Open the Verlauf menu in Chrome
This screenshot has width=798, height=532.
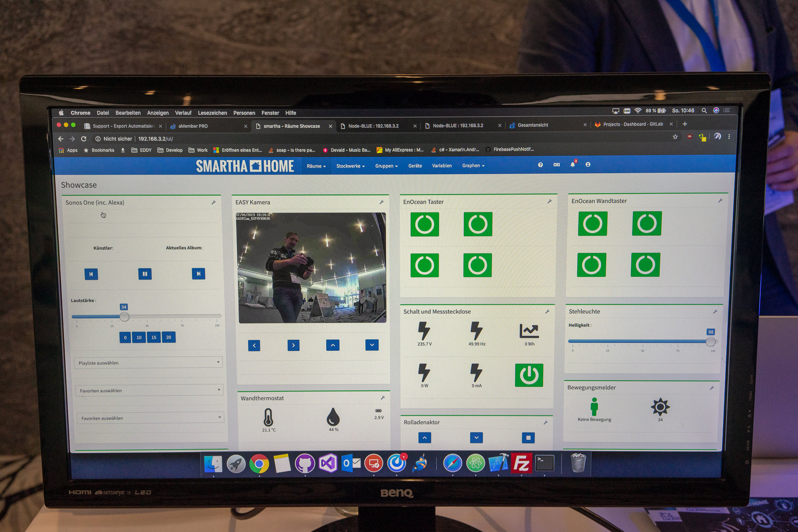click(183, 113)
